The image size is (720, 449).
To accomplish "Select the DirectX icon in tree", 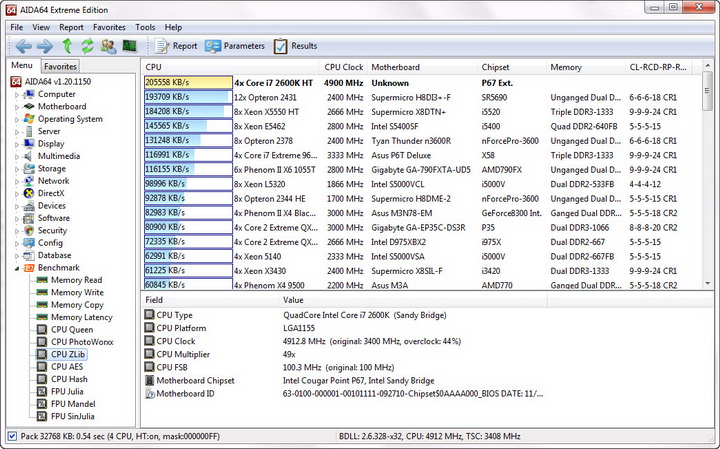I will point(29,193).
